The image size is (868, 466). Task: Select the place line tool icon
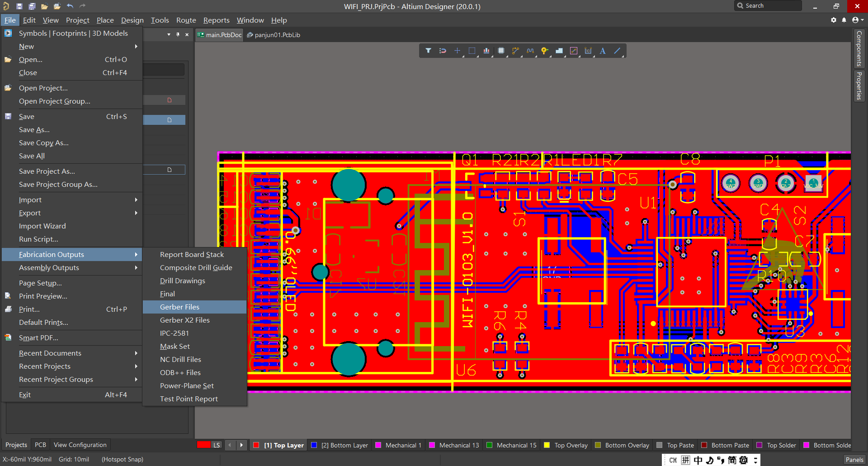(617, 51)
